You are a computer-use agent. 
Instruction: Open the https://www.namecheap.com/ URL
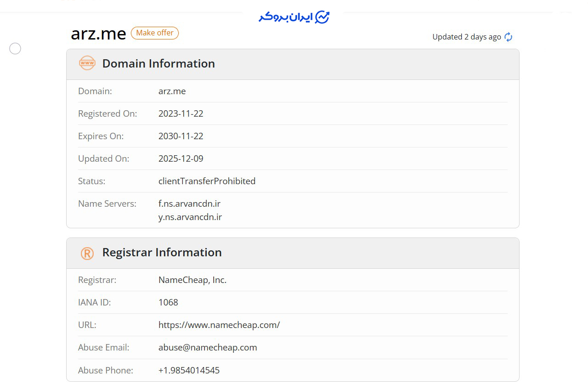click(219, 325)
